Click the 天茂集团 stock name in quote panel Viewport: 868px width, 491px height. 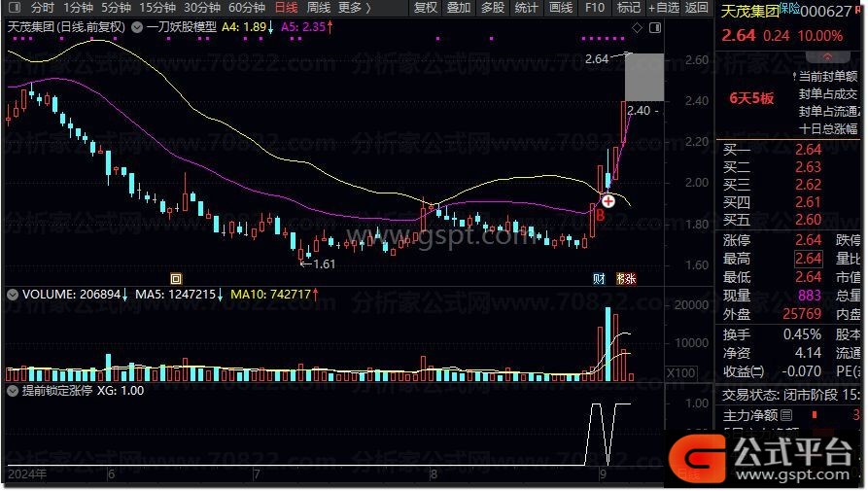pyautogui.click(x=749, y=11)
